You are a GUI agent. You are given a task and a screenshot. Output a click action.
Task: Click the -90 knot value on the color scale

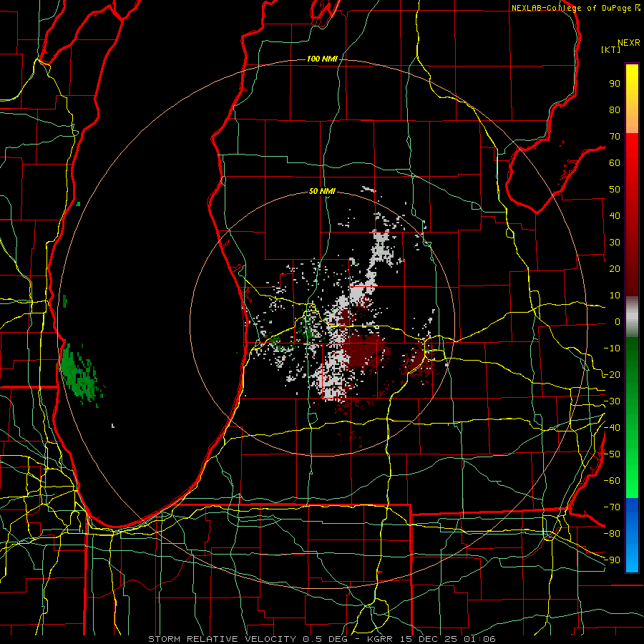[x=612, y=560]
